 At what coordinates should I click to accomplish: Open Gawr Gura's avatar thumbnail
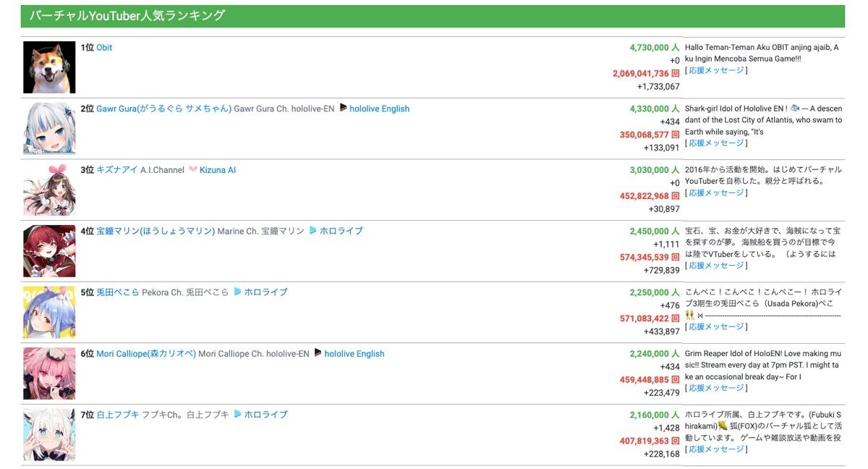click(x=49, y=129)
